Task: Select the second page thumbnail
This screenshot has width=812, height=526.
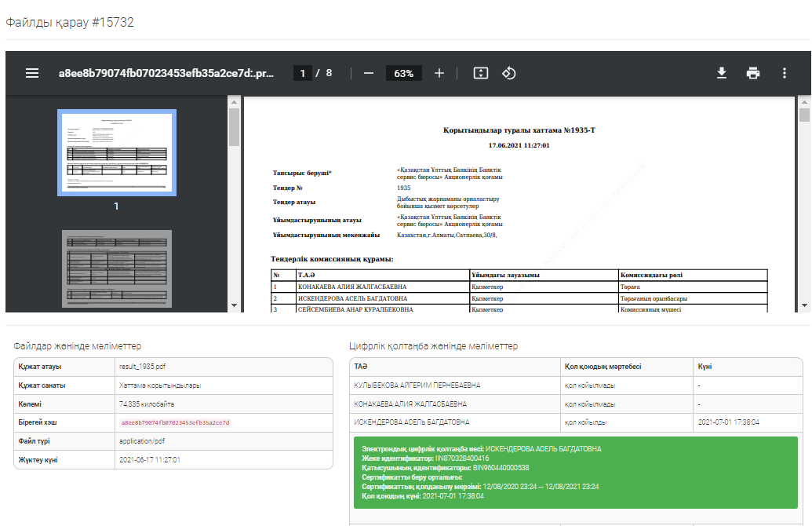Action: [x=116, y=268]
